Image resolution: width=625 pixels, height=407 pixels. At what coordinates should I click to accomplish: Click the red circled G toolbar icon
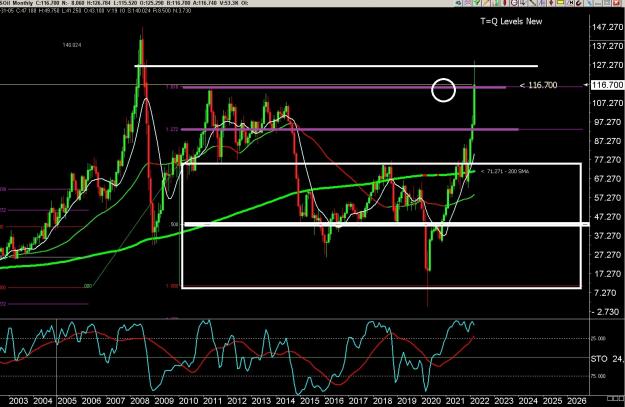pos(514,3)
